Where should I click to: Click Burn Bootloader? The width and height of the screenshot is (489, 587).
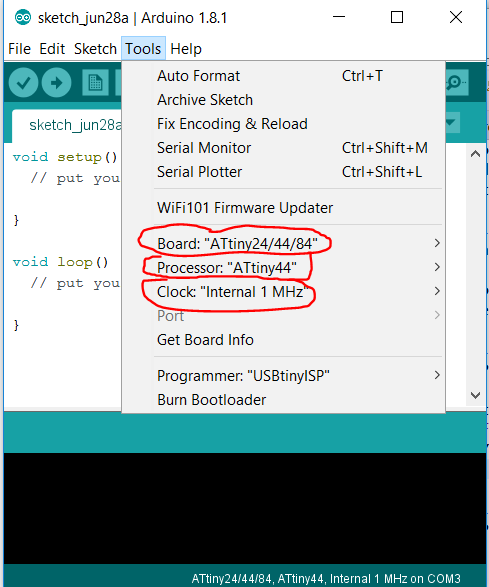point(283,399)
